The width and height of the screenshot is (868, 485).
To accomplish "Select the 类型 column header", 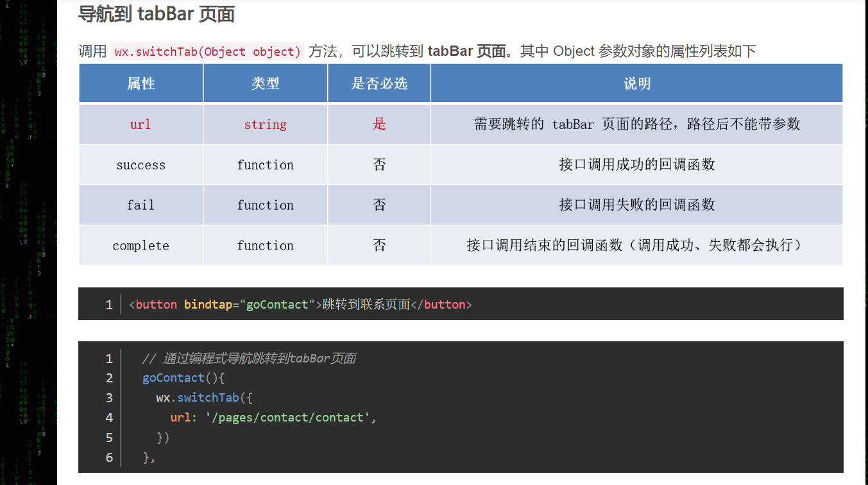I will point(266,83).
